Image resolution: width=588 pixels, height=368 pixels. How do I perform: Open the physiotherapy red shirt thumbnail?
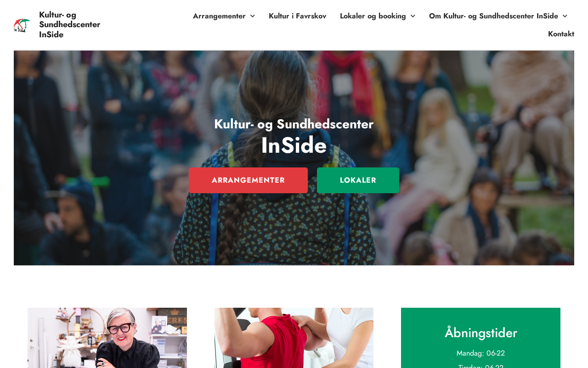click(x=294, y=338)
